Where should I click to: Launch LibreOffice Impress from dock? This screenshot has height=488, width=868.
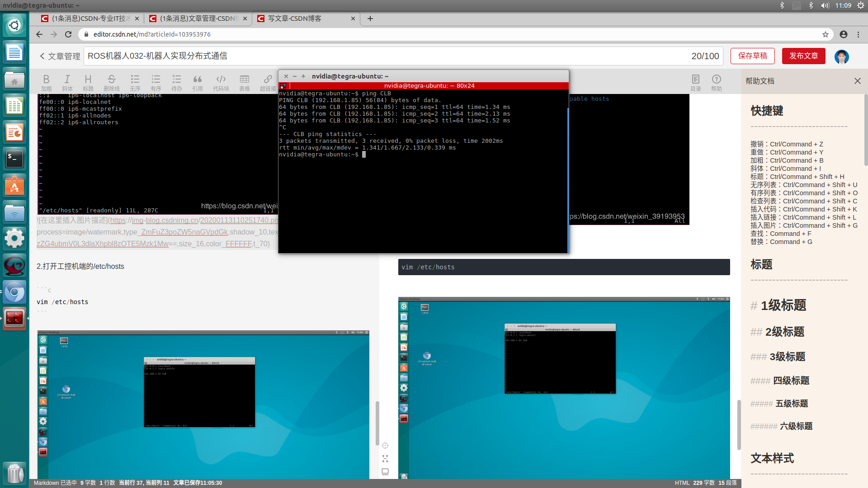click(x=14, y=132)
